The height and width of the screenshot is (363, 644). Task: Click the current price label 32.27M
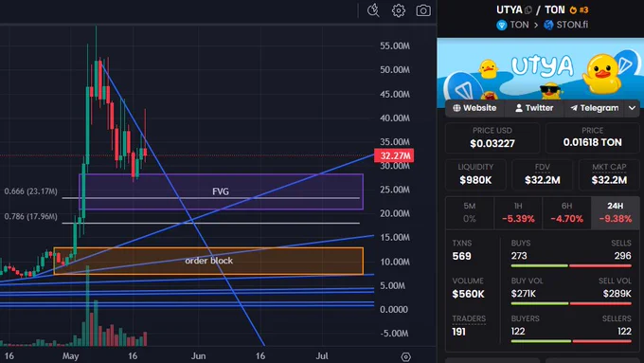(394, 155)
